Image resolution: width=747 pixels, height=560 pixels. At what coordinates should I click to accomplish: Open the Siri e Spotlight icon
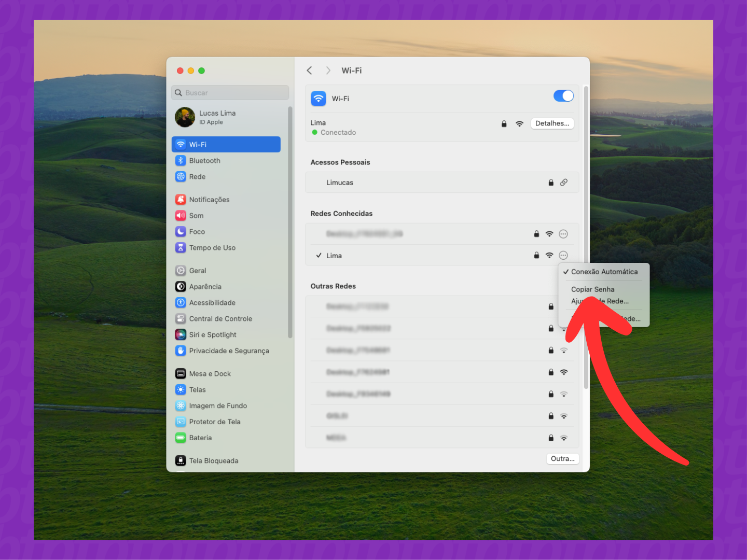pyautogui.click(x=181, y=334)
